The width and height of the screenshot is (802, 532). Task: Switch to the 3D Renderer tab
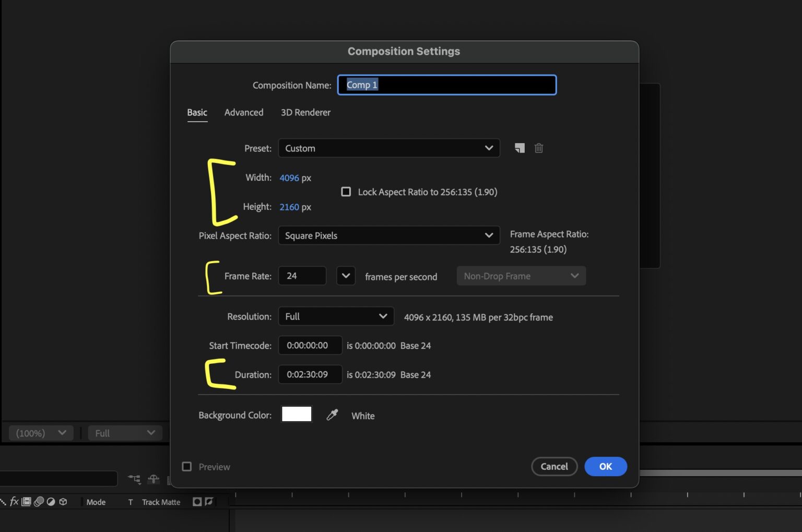pos(305,112)
